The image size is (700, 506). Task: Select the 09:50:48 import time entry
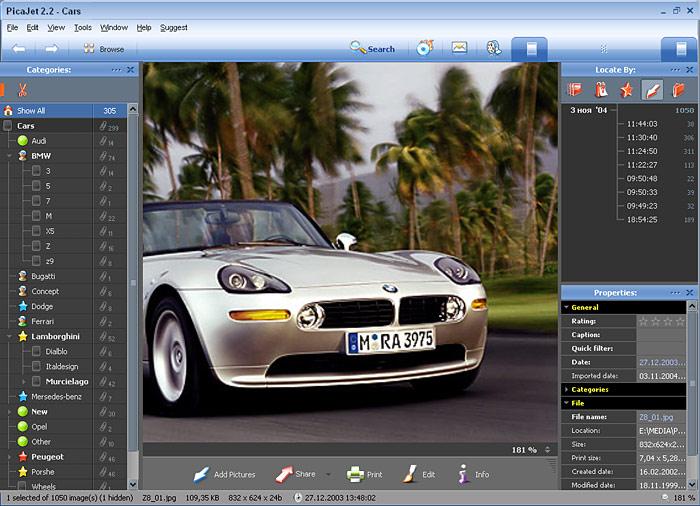[x=642, y=179]
